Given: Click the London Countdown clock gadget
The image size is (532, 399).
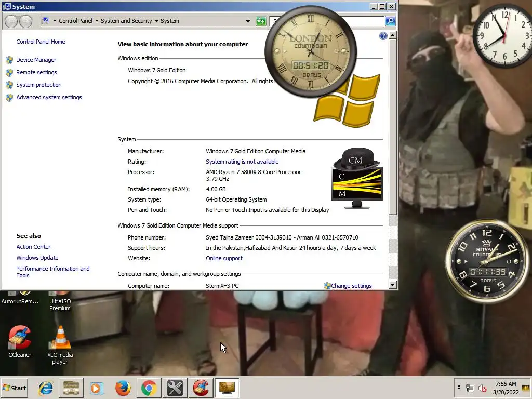Looking at the screenshot, I should pos(311,51).
